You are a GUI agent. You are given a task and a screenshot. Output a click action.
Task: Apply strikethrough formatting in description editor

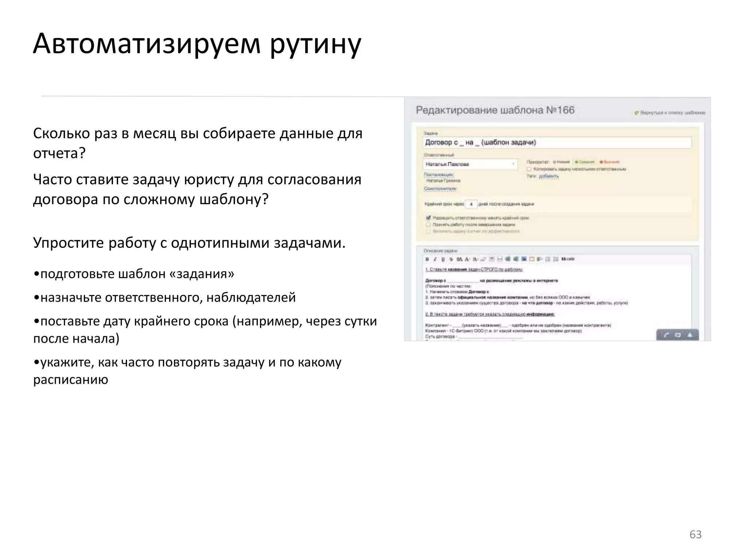tap(451, 259)
